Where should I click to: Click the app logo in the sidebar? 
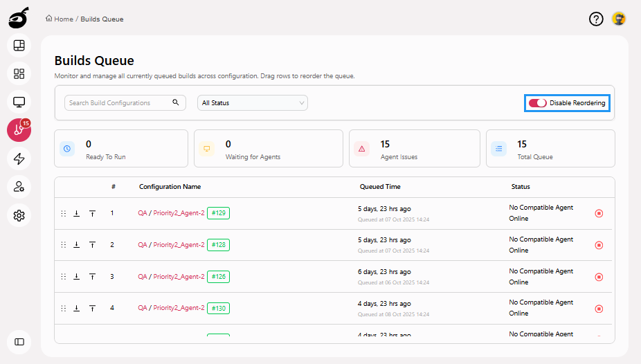[19, 18]
